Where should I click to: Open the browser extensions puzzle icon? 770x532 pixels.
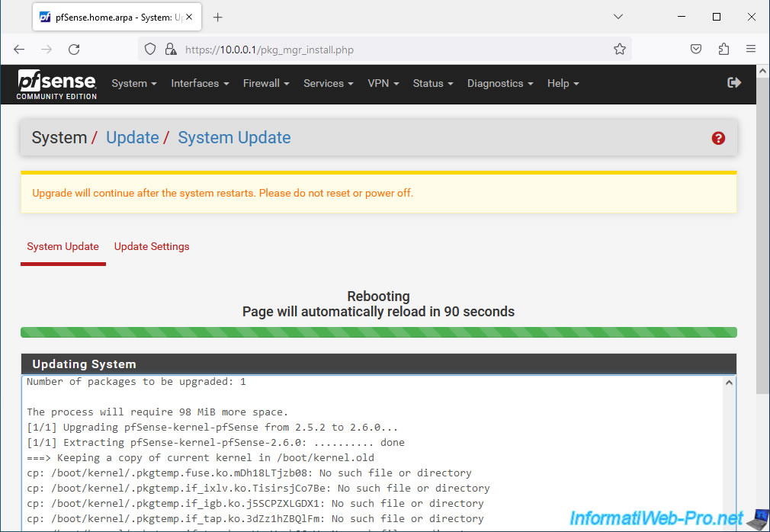723,49
